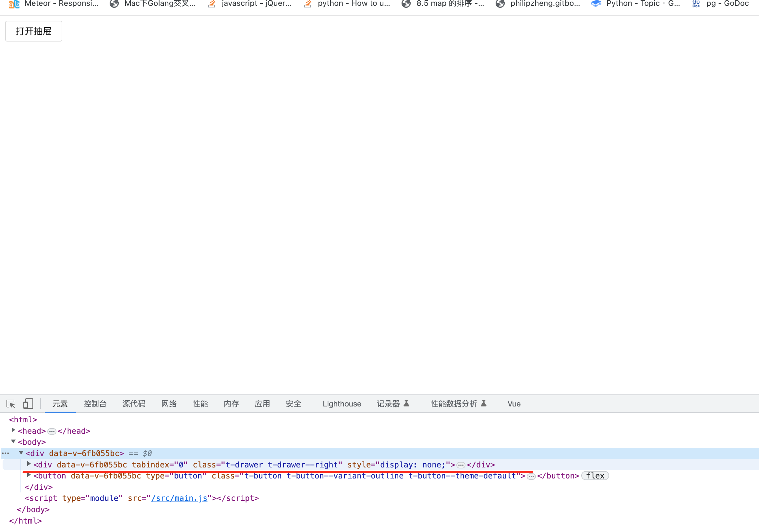Click the javascript - jQuery bookmark icon
This screenshot has height=532, width=759.
click(211, 4)
